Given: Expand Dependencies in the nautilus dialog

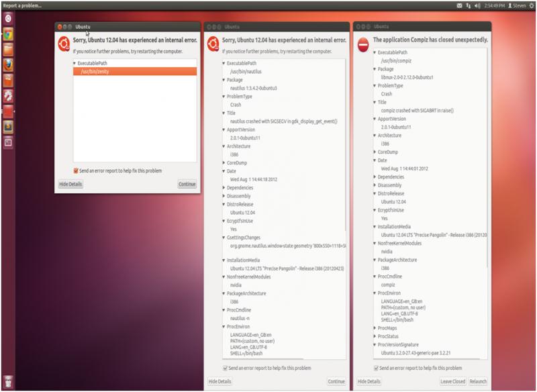Looking at the screenshot, I should 224,188.
